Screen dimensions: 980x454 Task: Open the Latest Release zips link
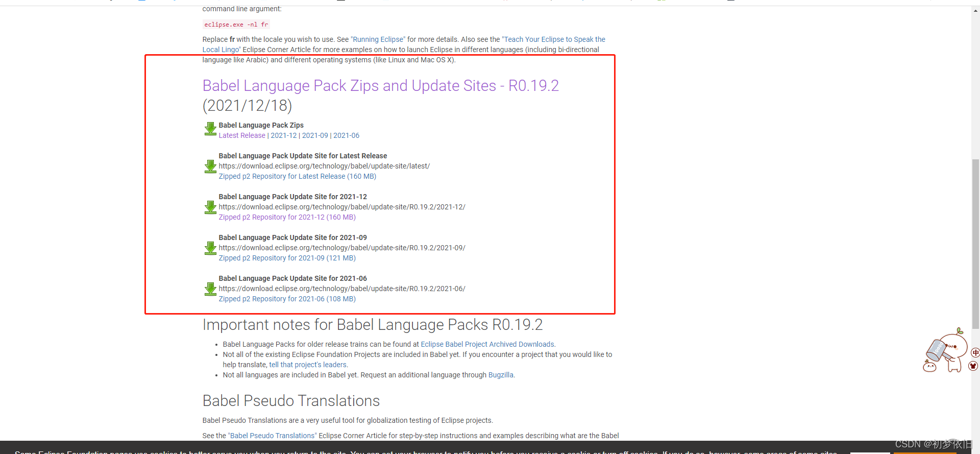[242, 135]
